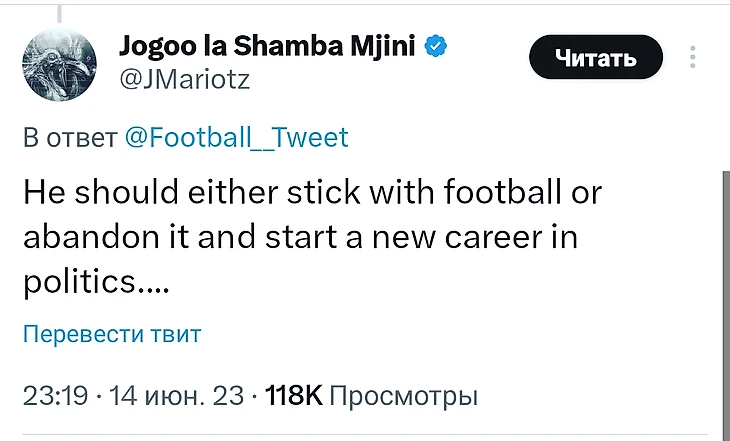Click the word "politics" in the tweet
This screenshot has width=730, height=441.
pos(81,284)
